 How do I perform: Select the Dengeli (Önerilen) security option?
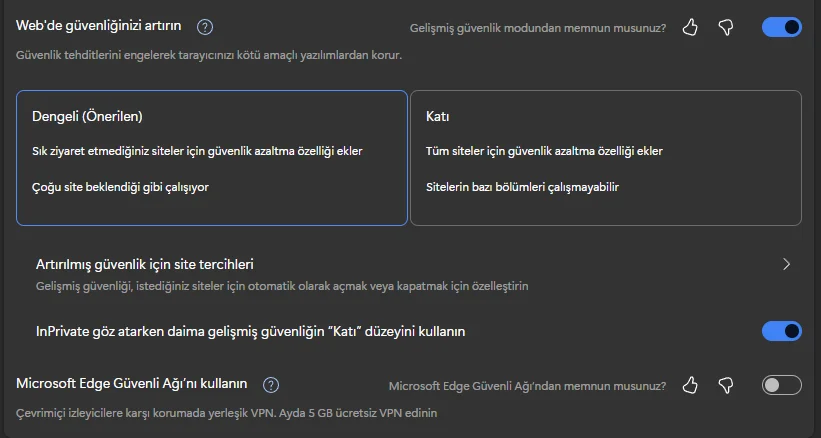pyautogui.click(x=212, y=158)
